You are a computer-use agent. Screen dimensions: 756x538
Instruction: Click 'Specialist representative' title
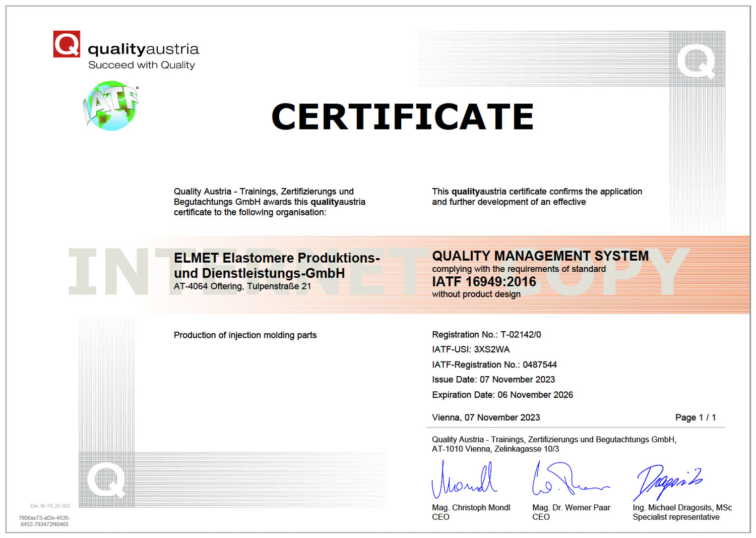[676, 517]
